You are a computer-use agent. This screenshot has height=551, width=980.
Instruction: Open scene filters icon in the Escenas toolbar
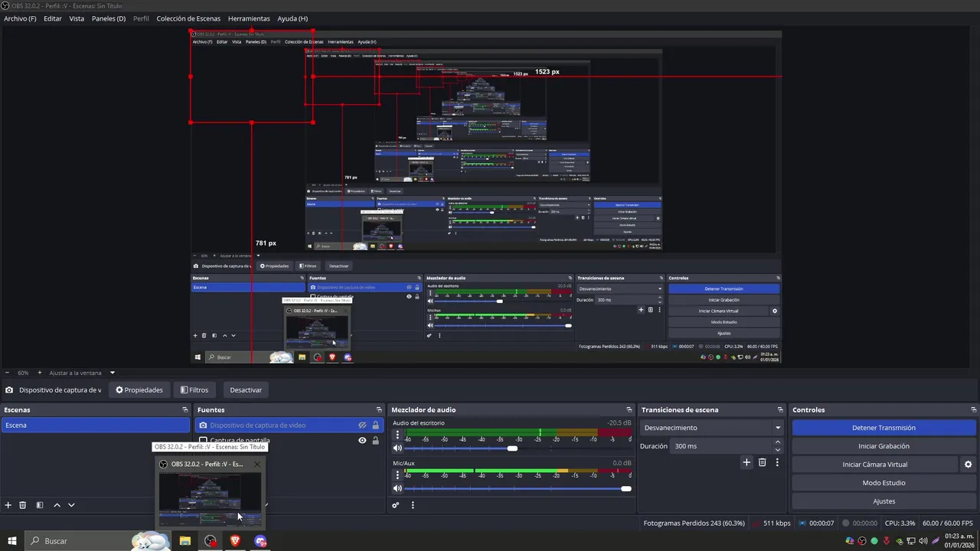[x=40, y=505]
